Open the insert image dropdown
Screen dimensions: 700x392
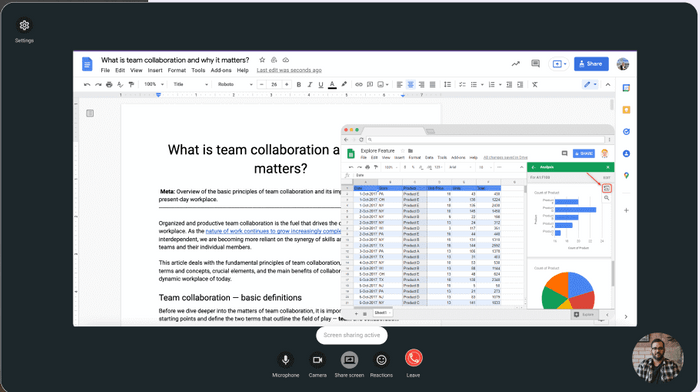coord(383,84)
